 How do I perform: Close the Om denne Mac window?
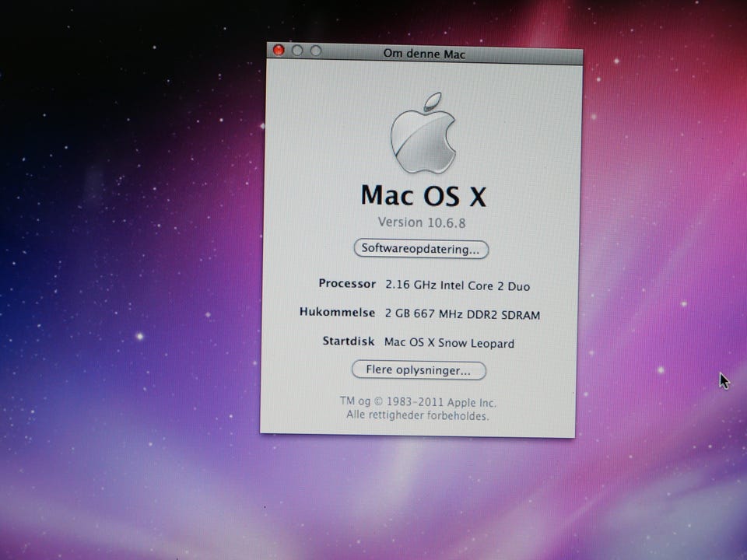[279, 50]
